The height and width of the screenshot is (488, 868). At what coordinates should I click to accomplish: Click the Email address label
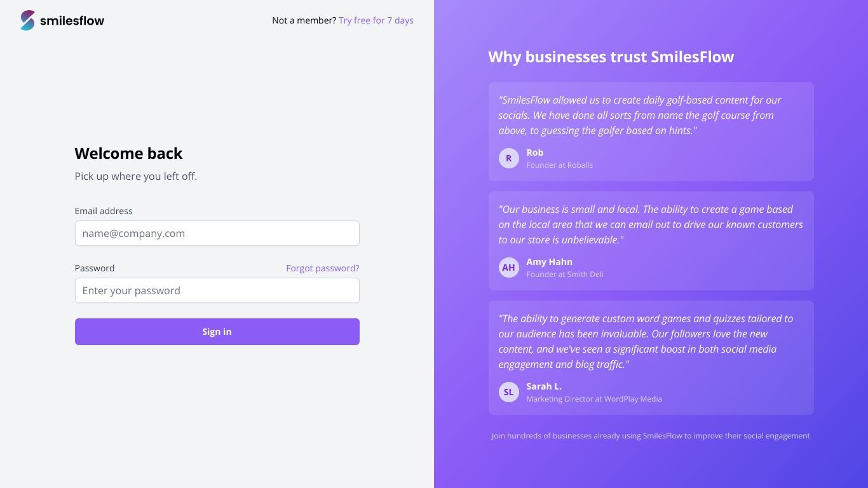(x=104, y=211)
